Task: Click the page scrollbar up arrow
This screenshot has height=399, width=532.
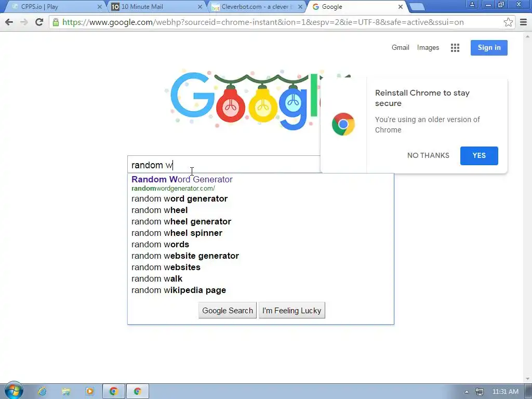Action: point(528,36)
